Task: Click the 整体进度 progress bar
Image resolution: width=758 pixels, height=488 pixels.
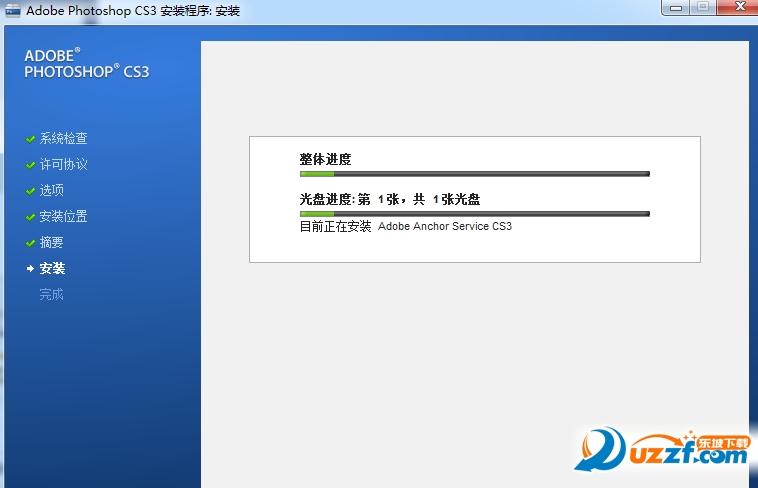Action: point(475,174)
